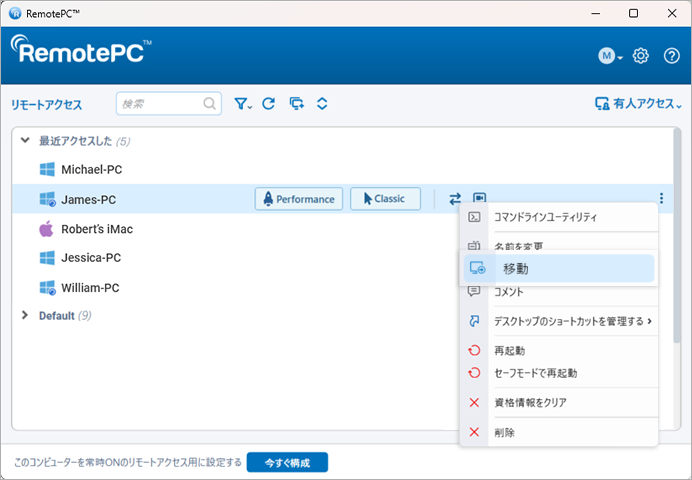Select Robert's iMac in the list
The height and width of the screenshot is (480, 692).
pos(97,229)
